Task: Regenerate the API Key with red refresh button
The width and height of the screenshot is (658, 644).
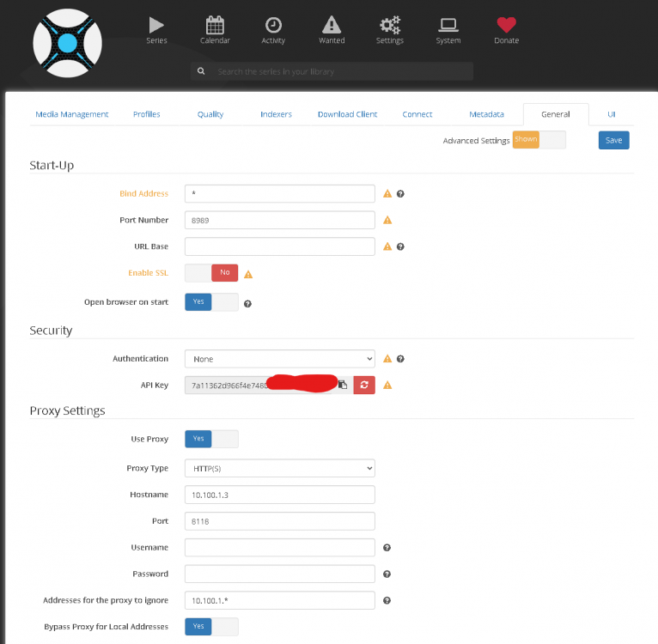Action: 364,386
